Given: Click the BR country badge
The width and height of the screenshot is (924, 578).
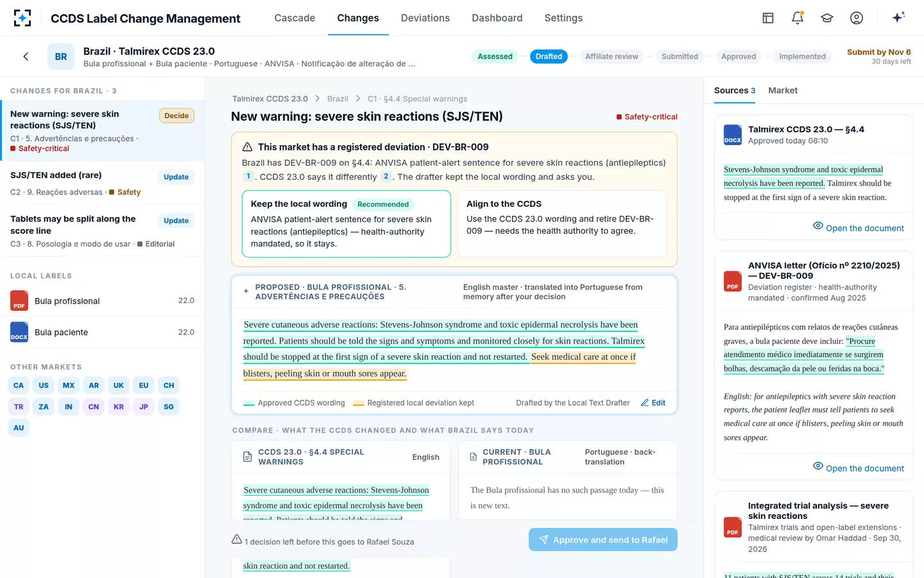Looking at the screenshot, I should [61, 57].
